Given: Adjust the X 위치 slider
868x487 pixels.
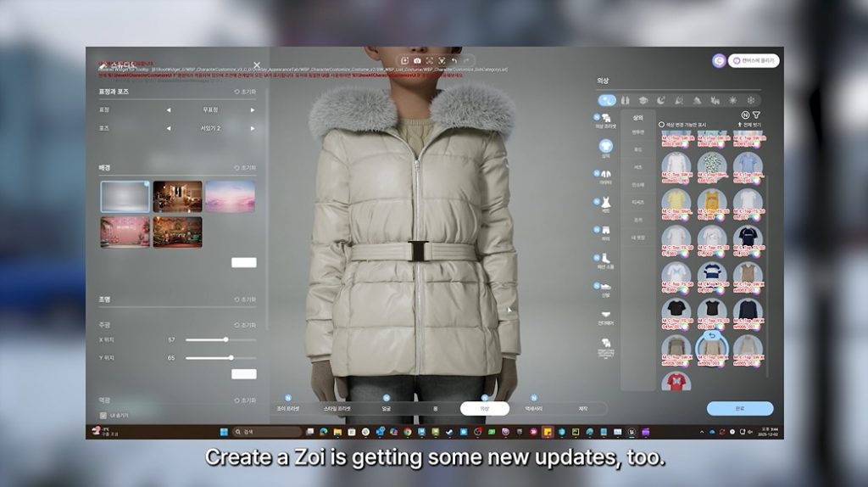Looking at the screenshot, I should pos(221,339).
